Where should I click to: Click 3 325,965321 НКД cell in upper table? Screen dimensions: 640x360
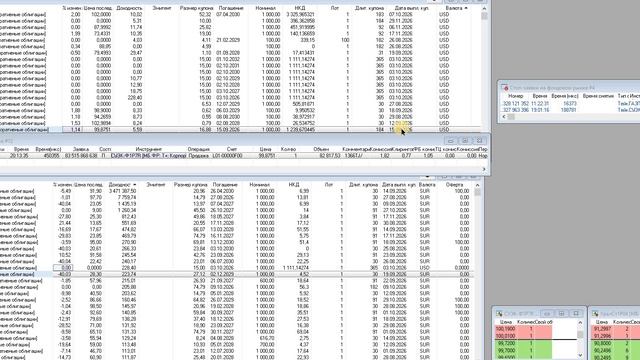tap(299, 14)
